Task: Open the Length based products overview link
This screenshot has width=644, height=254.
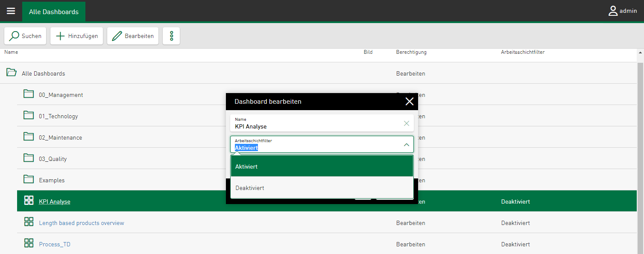Action: (82, 223)
